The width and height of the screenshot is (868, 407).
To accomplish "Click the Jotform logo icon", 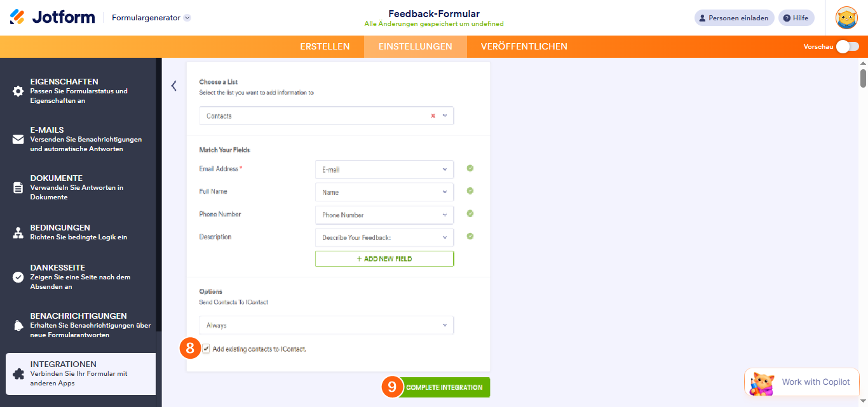I will click(x=18, y=17).
